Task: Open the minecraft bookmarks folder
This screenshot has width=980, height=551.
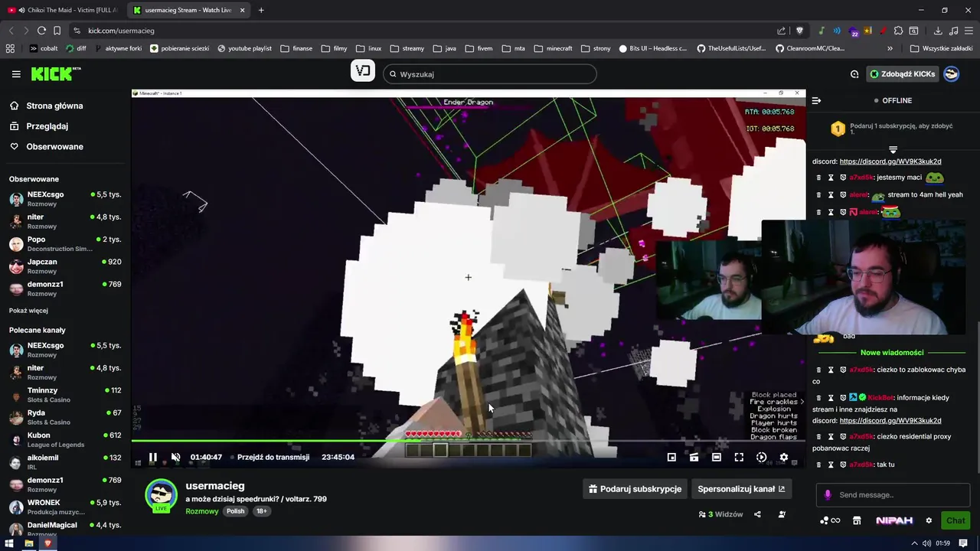Action: pos(553,48)
